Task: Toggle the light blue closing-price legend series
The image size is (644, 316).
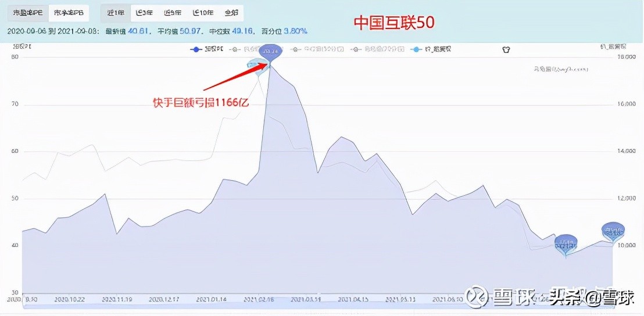Action: click(430, 49)
